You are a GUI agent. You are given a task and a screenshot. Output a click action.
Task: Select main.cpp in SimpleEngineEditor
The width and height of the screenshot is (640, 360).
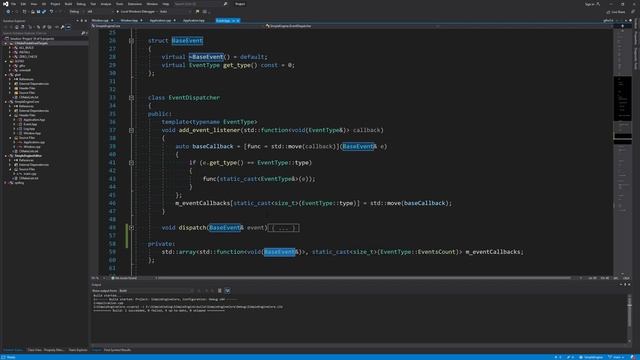point(29,173)
